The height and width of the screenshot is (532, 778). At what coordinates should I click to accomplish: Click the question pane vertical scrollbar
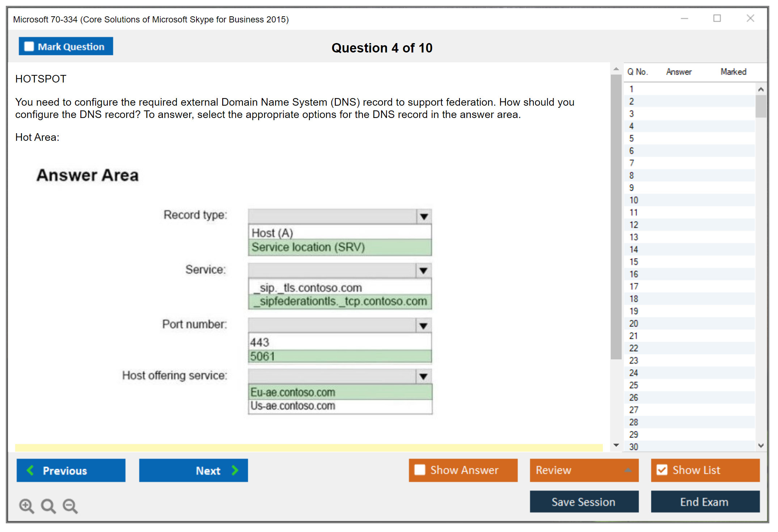[x=616, y=217]
